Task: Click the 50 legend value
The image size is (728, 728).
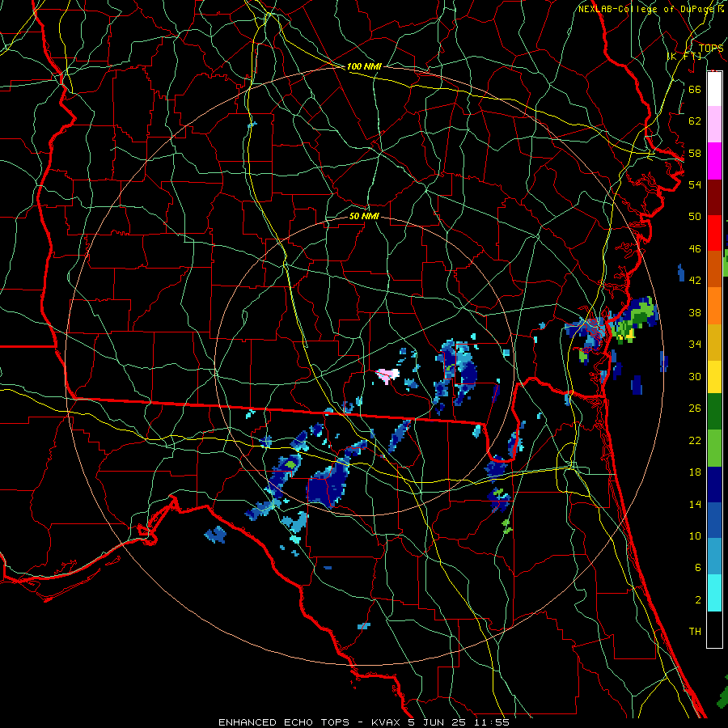Action: [695, 217]
